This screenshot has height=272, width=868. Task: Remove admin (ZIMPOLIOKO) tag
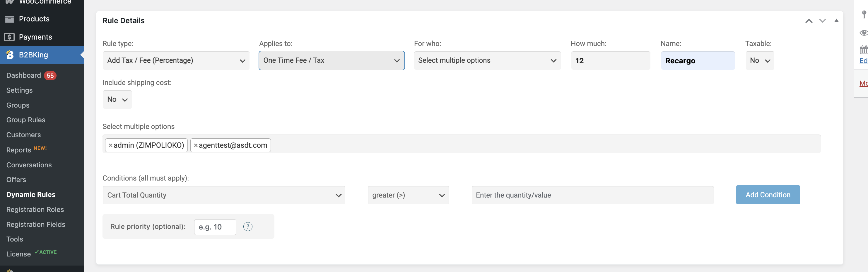[110, 145]
